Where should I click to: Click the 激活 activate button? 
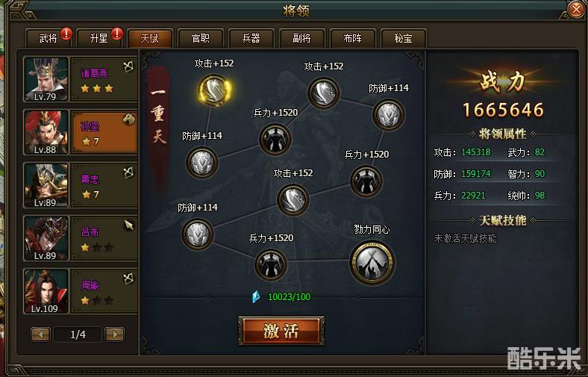click(281, 331)
